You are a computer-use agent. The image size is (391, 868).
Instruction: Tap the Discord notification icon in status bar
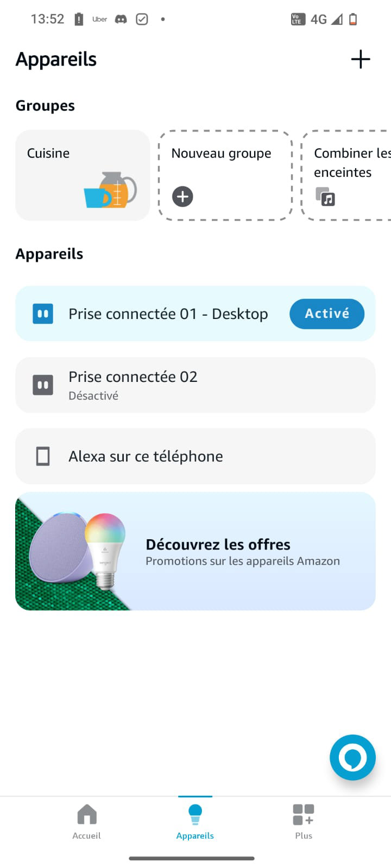click(x=121, y=19)
